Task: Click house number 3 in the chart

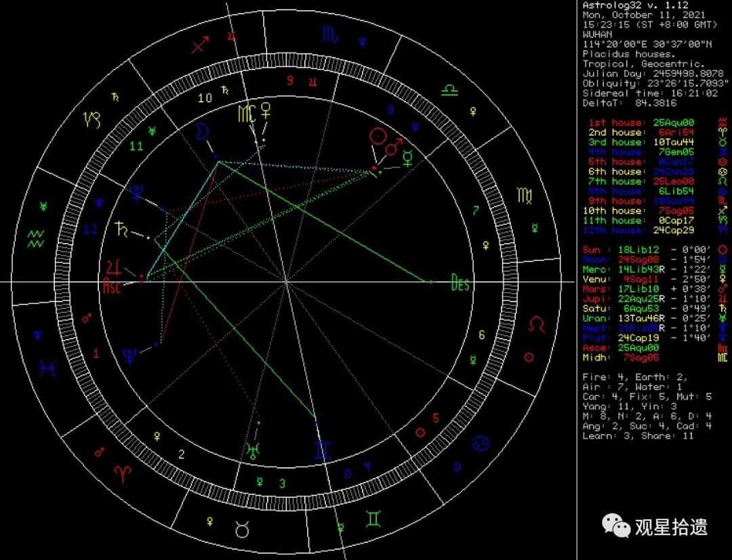Action: (282, 483)
